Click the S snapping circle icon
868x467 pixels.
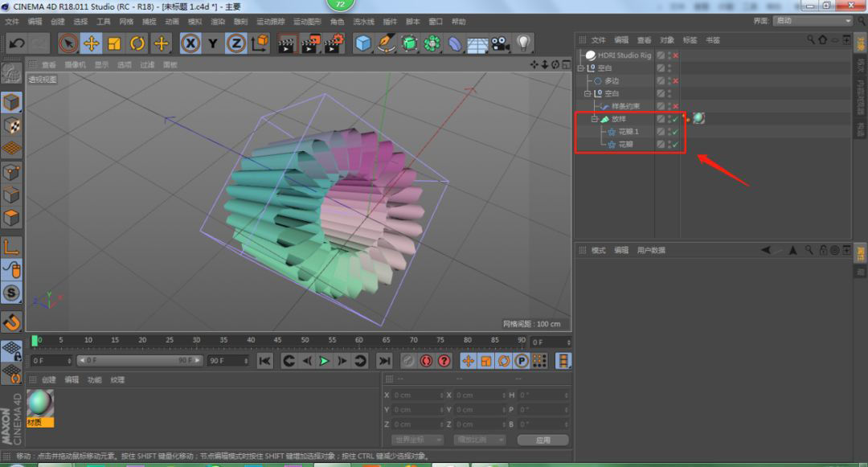click(11, 293)
